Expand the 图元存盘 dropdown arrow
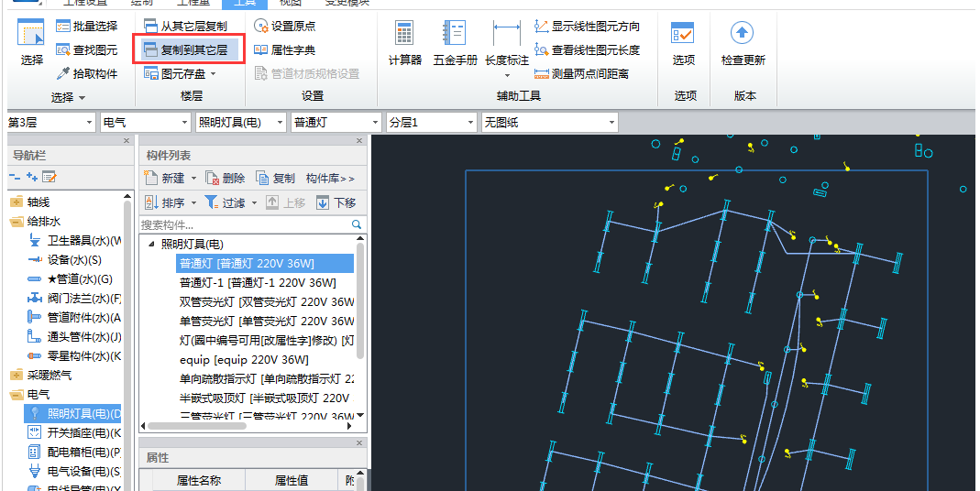This screenshot has width=980, height=491. tap(214, 74)
